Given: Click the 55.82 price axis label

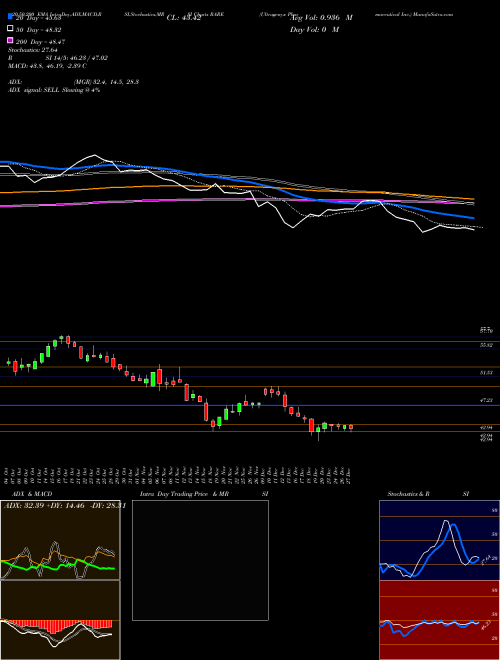Looking at the screenshot, I should [x=487, y=345].
